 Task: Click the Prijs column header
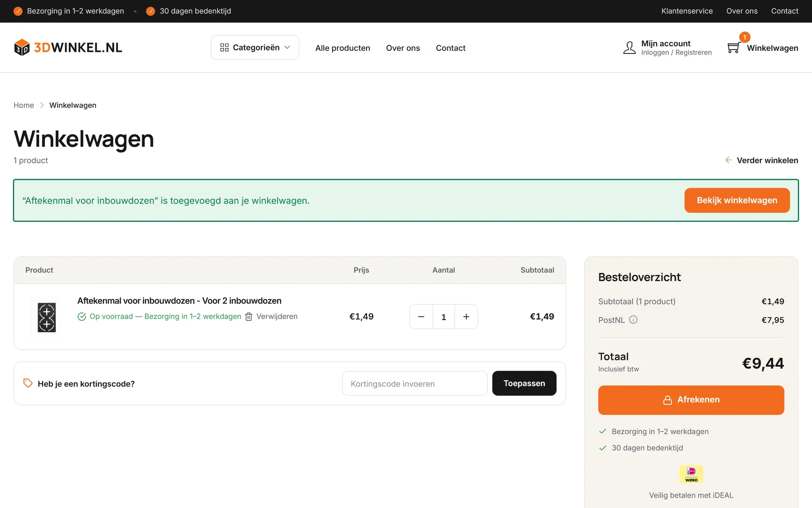361,270
